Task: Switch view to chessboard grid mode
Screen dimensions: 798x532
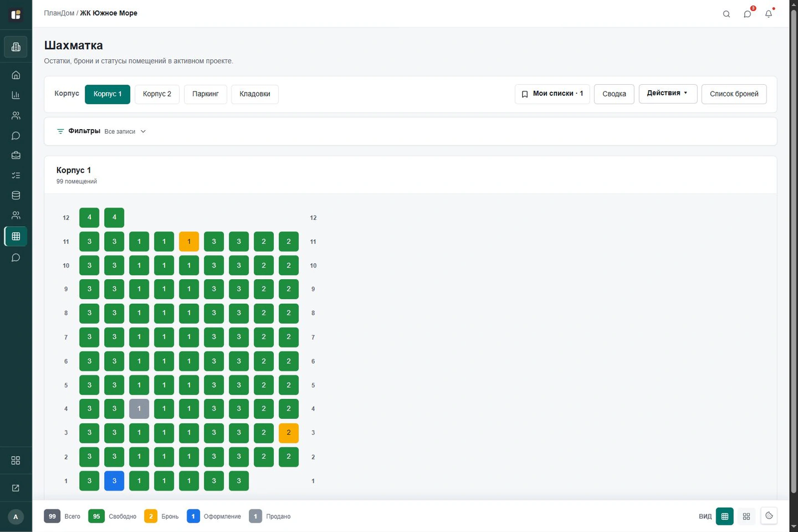Action: [x=724, y=516]
